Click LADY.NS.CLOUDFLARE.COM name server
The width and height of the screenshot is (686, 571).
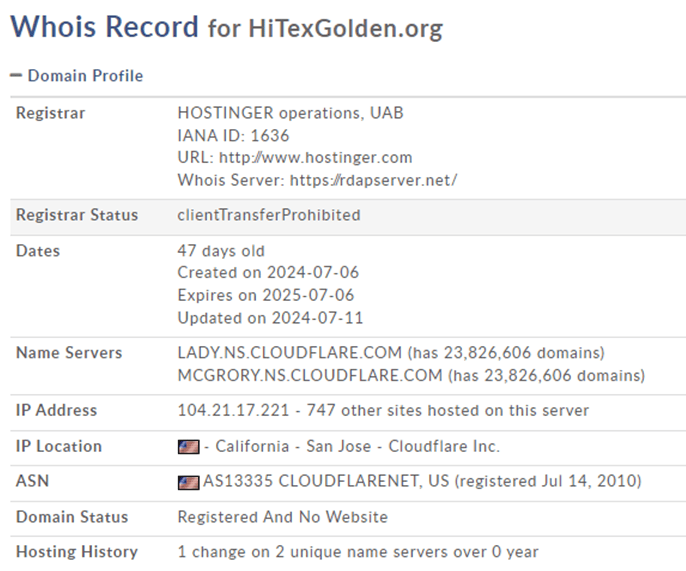click(290, 353)
